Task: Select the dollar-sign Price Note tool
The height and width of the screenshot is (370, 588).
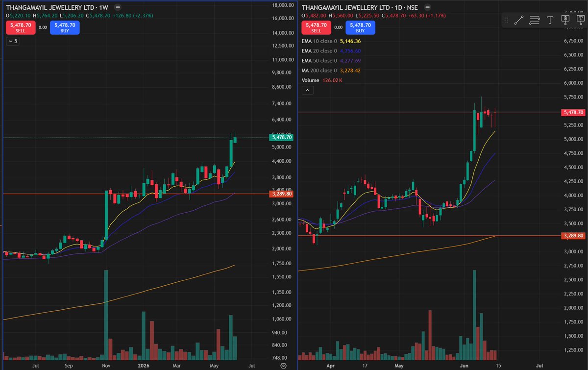Action: (x=565, y=20)
